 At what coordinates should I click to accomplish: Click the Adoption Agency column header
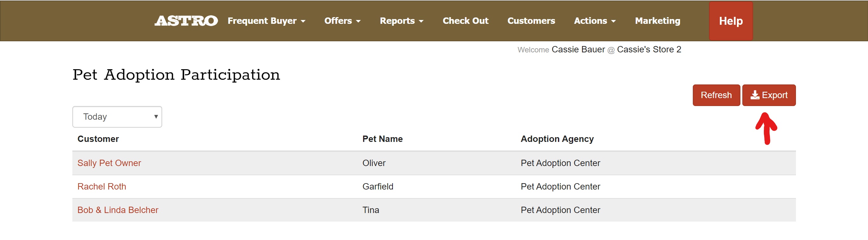click(x=557, y=139)
